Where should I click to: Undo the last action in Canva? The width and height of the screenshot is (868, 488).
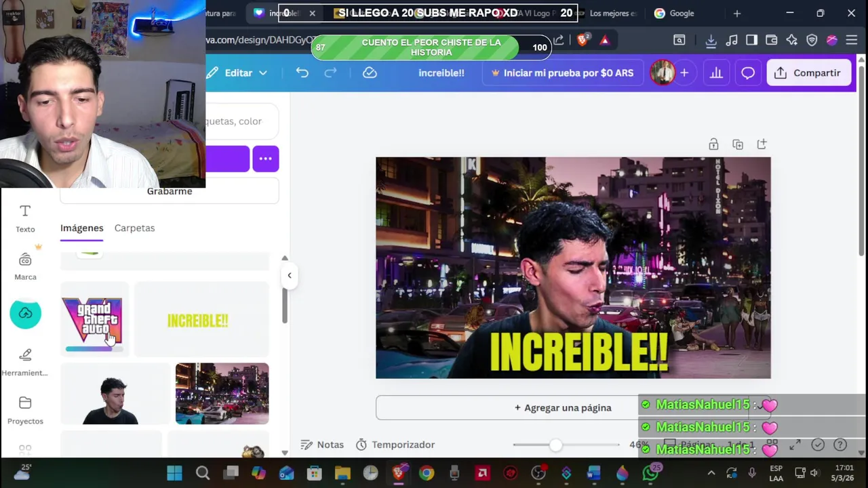302,73
